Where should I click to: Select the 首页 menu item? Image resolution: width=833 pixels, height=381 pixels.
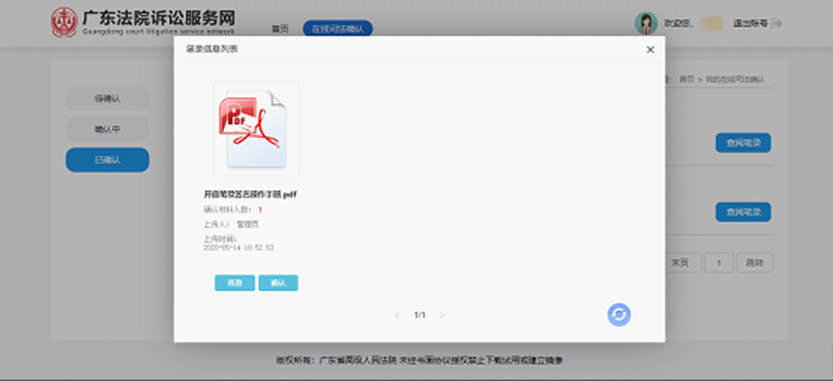point(280,29)
